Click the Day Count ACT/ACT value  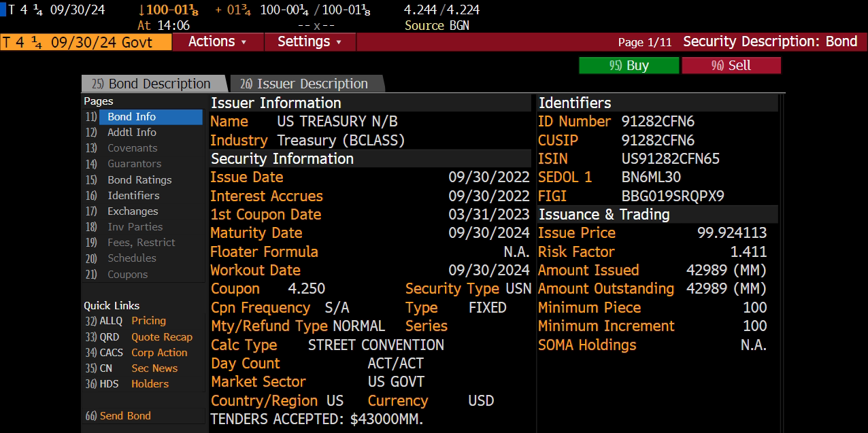click(x=395, y=363)
